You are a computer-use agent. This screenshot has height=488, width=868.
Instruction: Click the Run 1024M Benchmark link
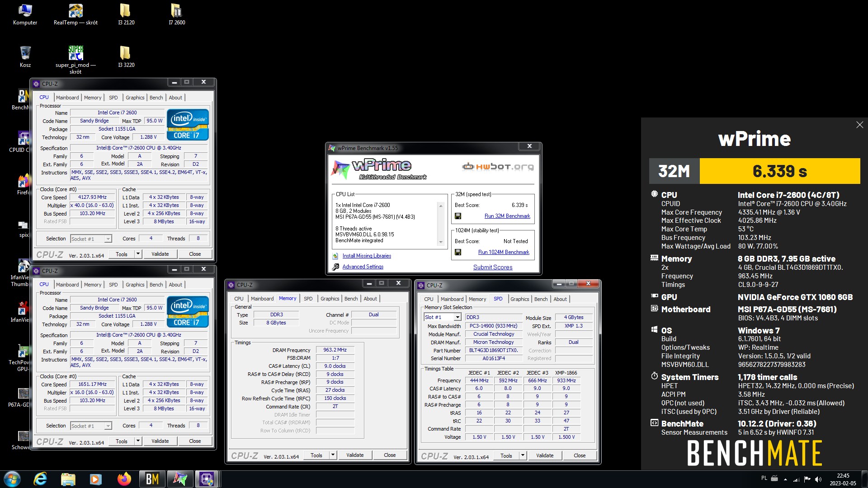[504, 252]
